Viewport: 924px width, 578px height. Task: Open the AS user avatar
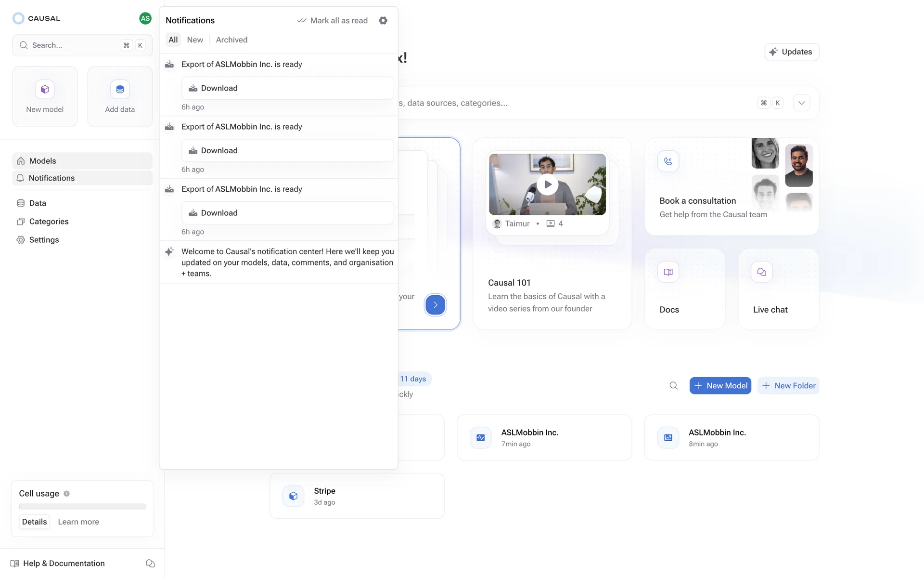pyautogui.click(x=145, y=18)
